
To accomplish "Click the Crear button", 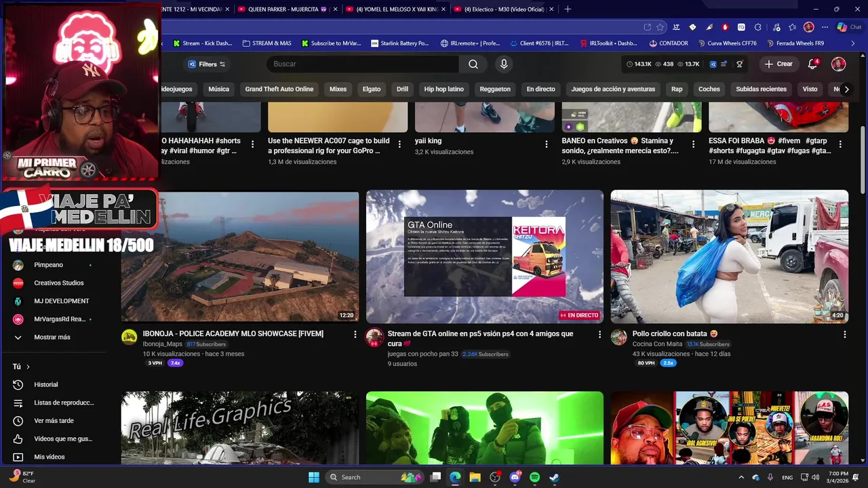I will 778,64.
